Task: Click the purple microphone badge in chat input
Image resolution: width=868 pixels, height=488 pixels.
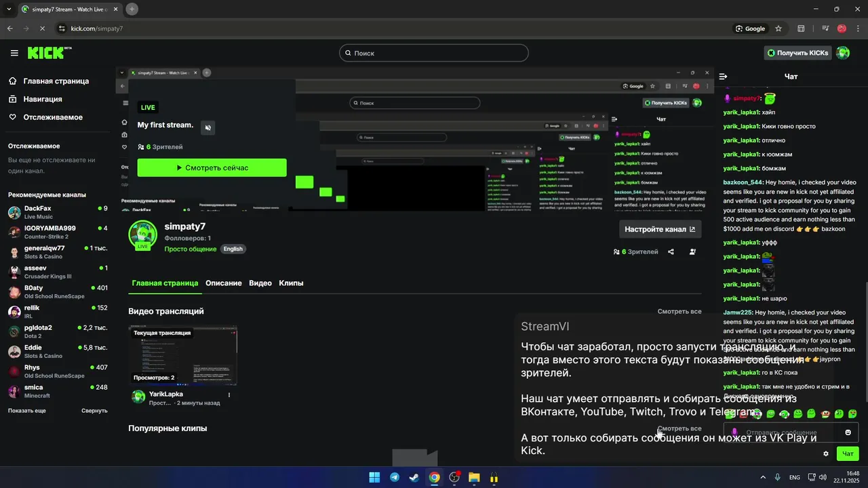Action: coord(734,432)
